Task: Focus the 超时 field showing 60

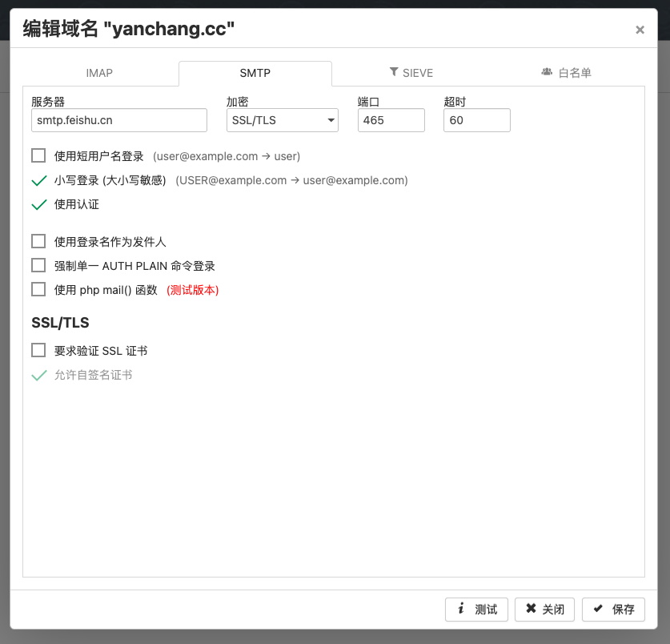Action: tap(476, 120)
